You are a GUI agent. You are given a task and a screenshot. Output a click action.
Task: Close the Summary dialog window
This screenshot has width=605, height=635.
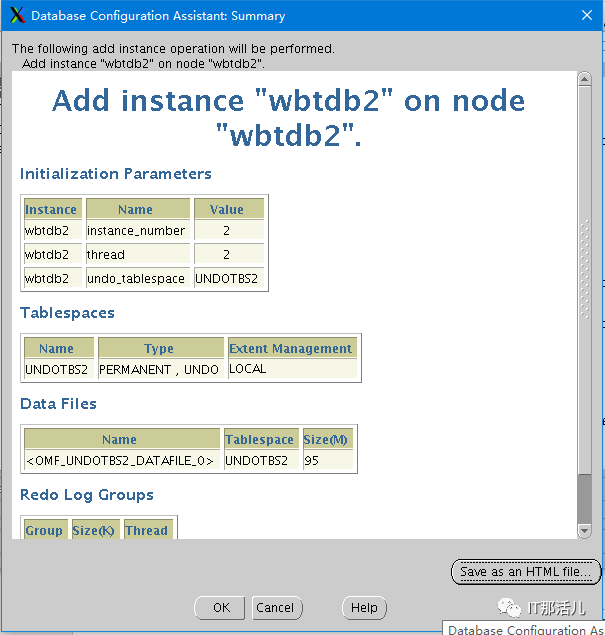586,15
